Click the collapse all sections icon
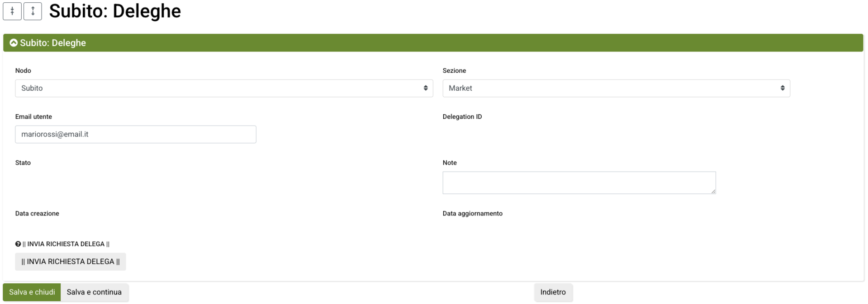 point(12,11)
